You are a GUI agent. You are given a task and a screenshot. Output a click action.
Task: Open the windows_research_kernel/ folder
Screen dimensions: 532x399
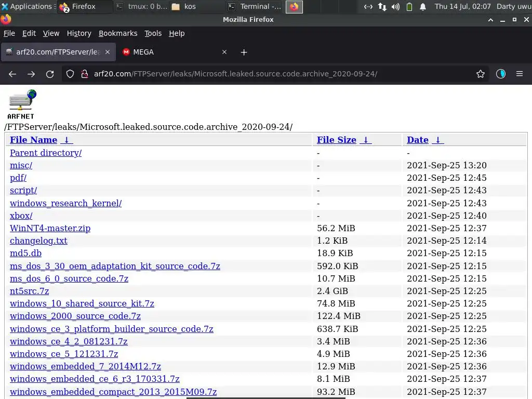(66, 203)
